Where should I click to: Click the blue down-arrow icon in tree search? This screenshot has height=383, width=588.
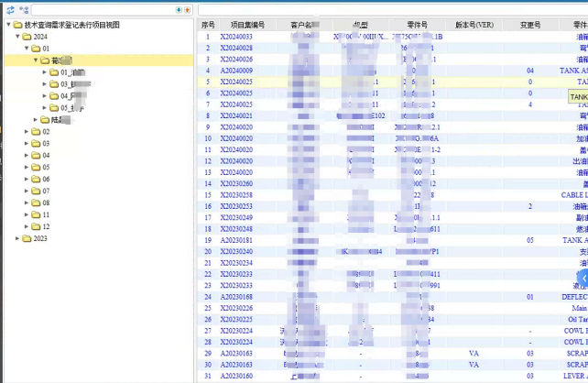178,9
